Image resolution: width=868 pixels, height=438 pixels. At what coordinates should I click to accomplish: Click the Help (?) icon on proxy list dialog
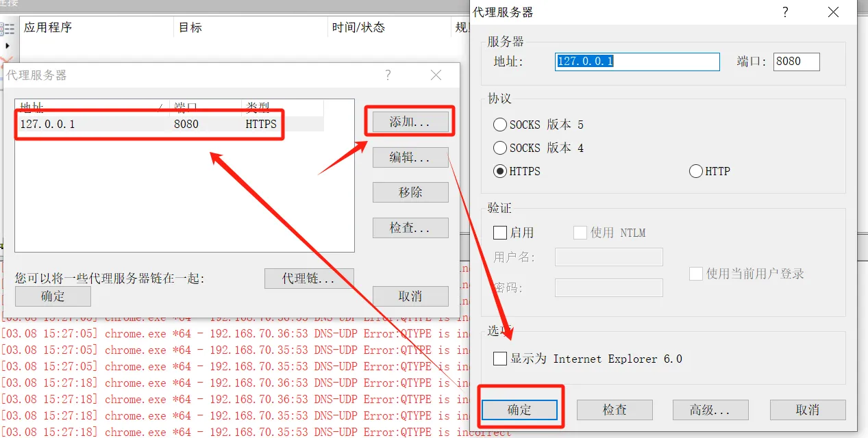pos(388,75)
